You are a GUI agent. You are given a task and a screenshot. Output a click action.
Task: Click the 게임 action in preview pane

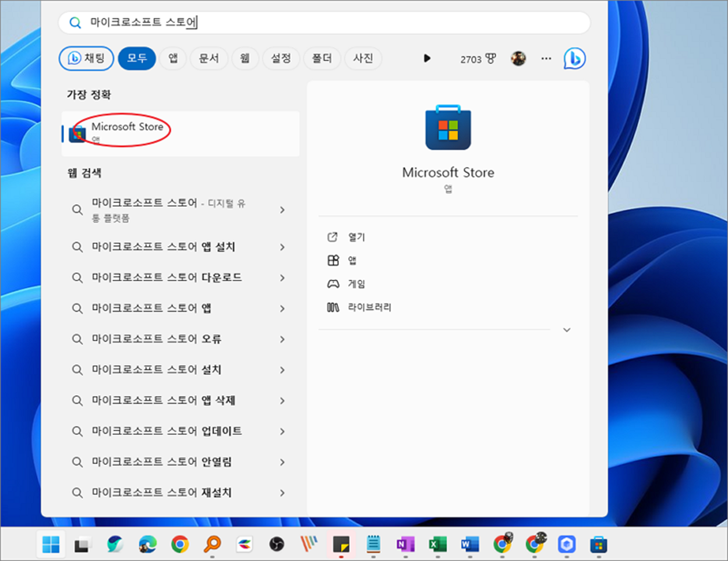click(346, 283)
